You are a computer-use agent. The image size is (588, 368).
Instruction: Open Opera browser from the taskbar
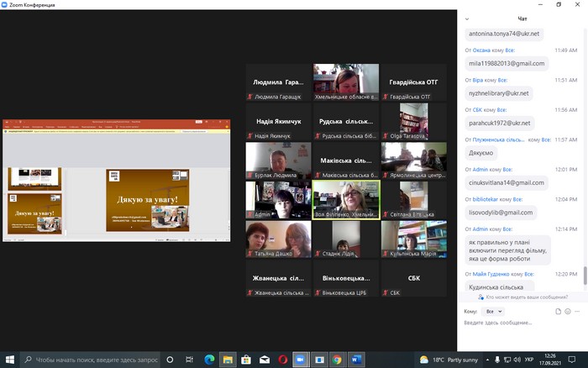coord(282,360)
